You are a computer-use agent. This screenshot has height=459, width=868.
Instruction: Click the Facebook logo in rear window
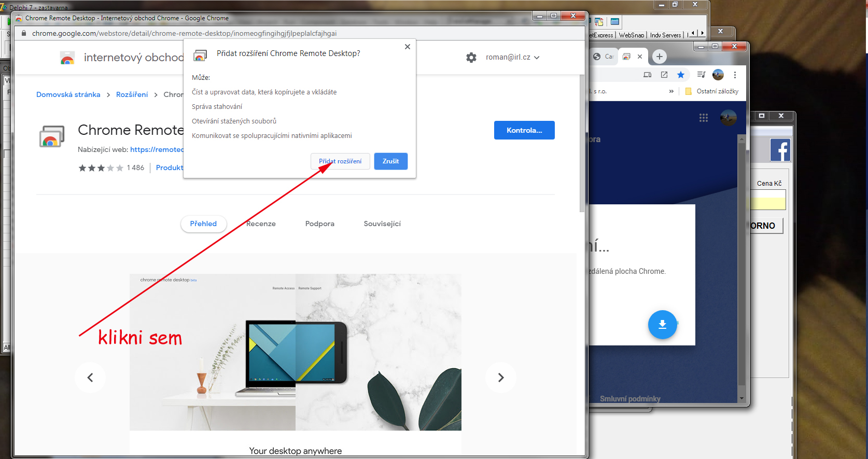[780, 150]
